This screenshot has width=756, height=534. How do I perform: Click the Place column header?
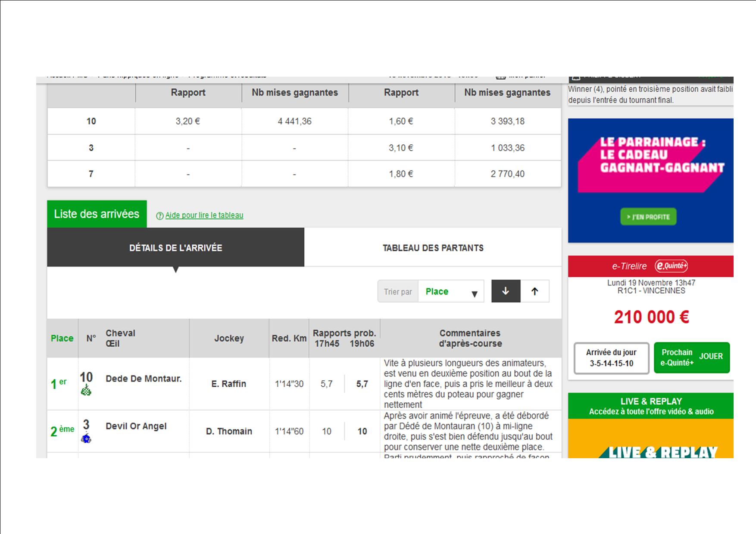tap(62, 338)
